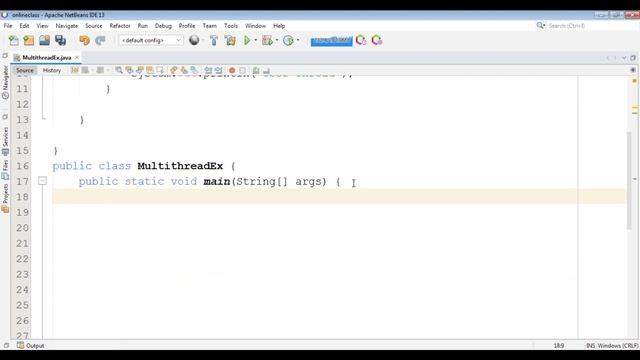
Task: Open the Services side panel
Action: (x=5, y=141)
